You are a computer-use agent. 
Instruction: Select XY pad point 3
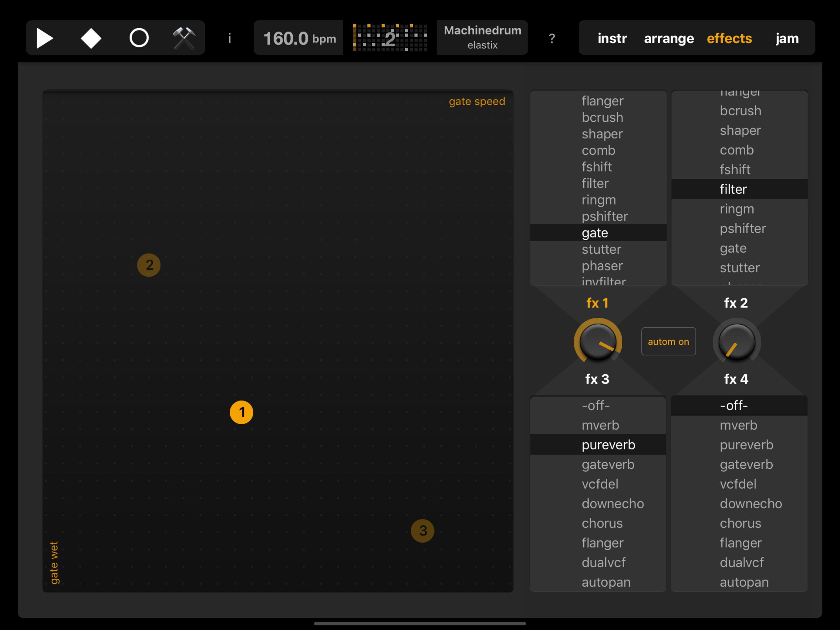[422, 530]
